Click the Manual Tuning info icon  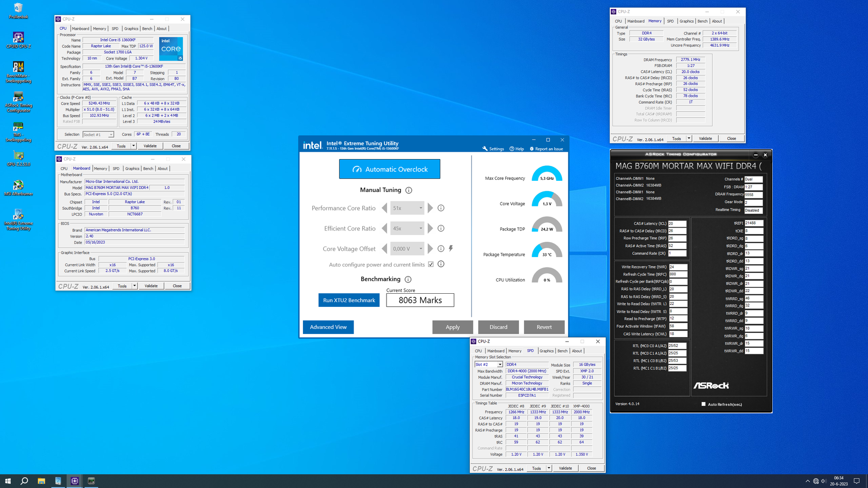pyautogui.click(x=409, y=190)
